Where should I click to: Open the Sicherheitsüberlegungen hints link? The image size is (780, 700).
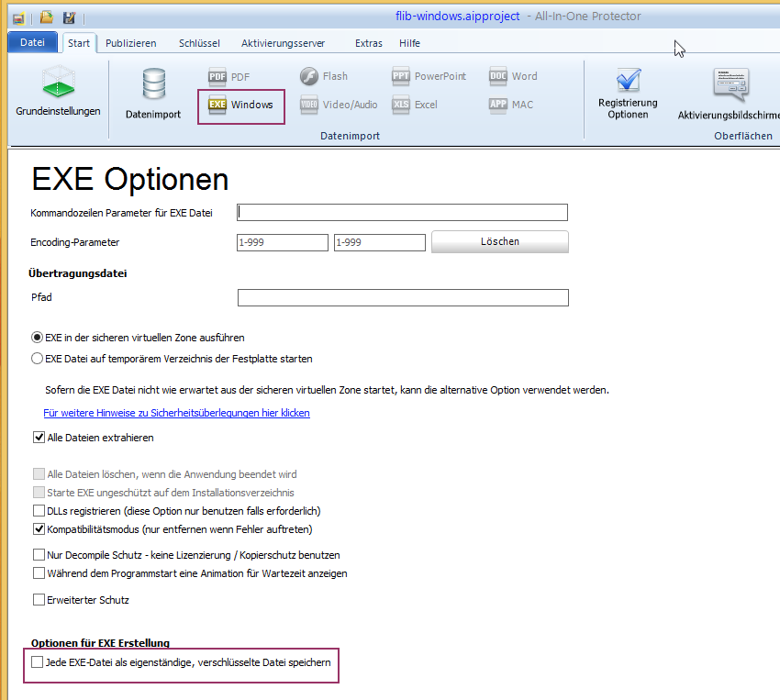176,414
